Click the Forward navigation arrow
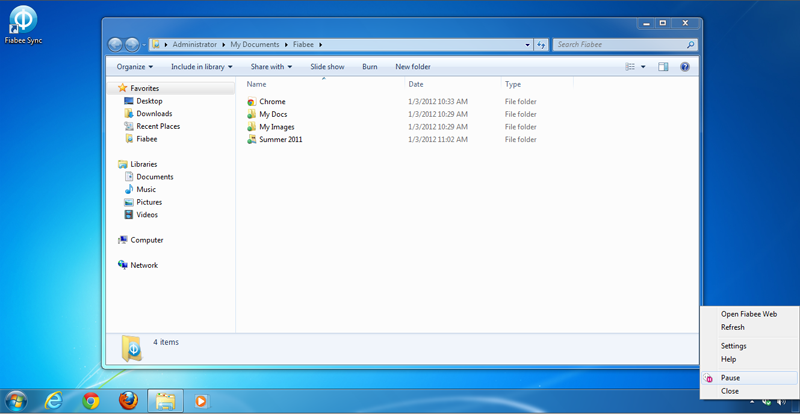This screenshot has width=800, height=414. click(x=132, y=45)
